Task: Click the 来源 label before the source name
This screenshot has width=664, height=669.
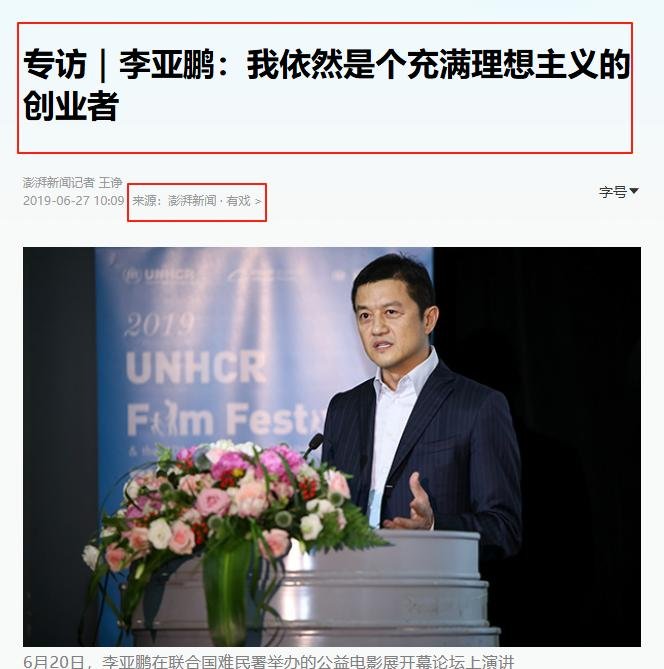Action: 145,201
